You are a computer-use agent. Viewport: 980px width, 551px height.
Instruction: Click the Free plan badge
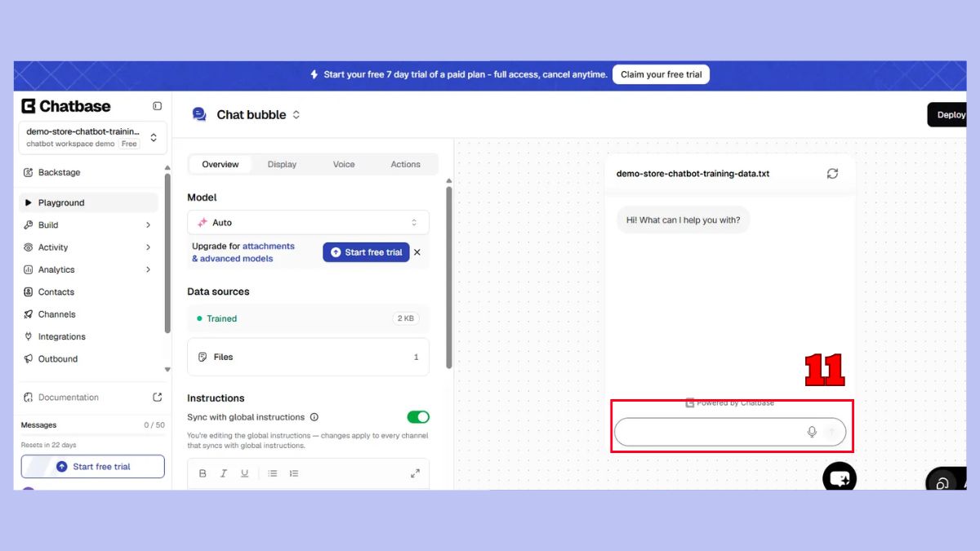(129, 144)
